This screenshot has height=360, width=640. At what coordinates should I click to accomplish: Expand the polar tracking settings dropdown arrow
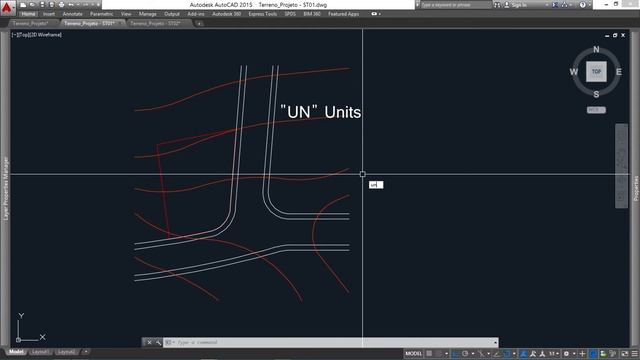(x=473, y=353)
